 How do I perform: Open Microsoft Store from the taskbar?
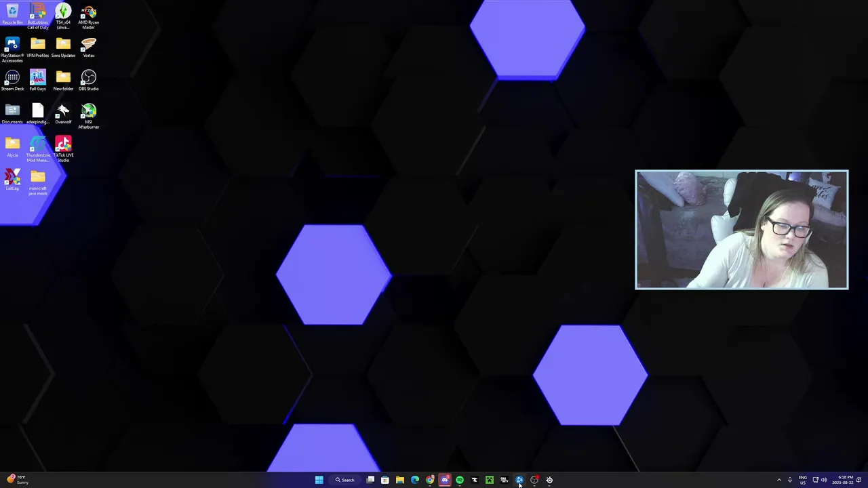[384, 480]
